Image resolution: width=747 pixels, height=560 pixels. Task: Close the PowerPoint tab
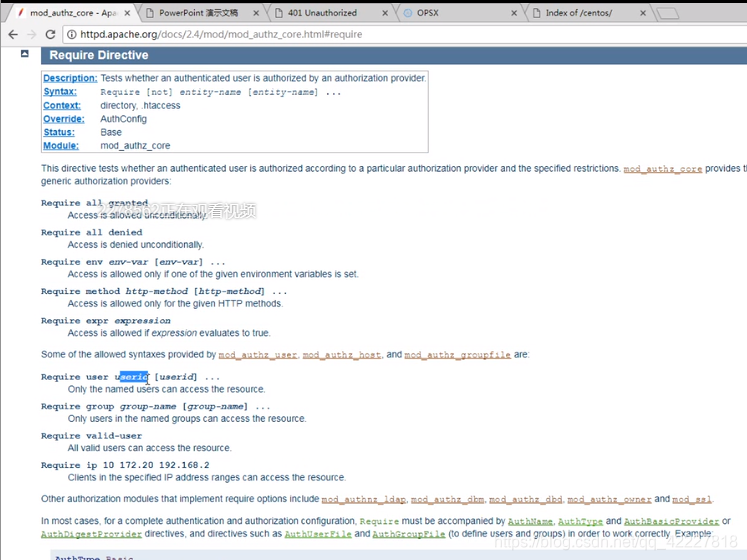point(256,13)
